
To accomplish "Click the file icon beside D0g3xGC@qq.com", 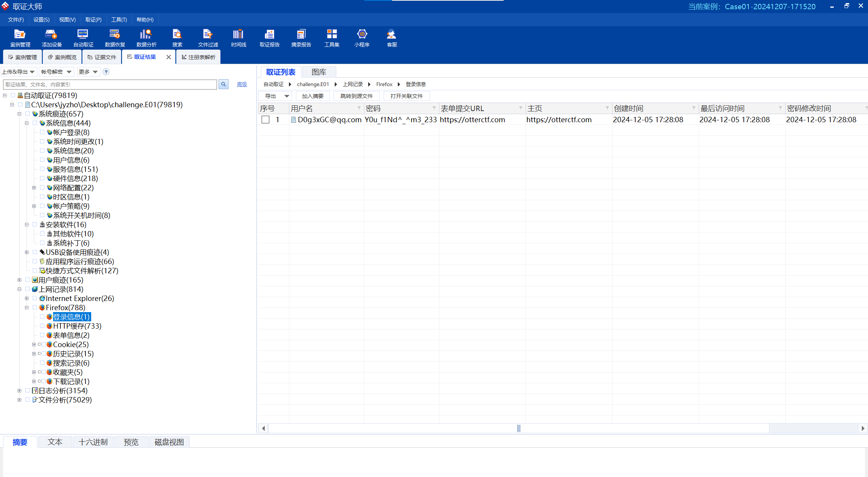I will pos(294,120).
